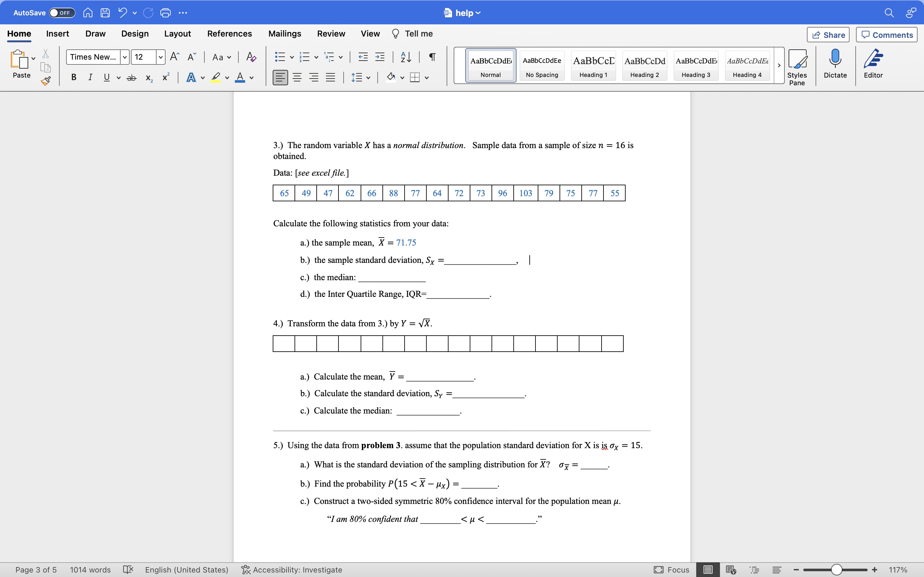Screen dimensions: 924x577
Task: Toggle Italic formatting
Action: pos(90,78)
